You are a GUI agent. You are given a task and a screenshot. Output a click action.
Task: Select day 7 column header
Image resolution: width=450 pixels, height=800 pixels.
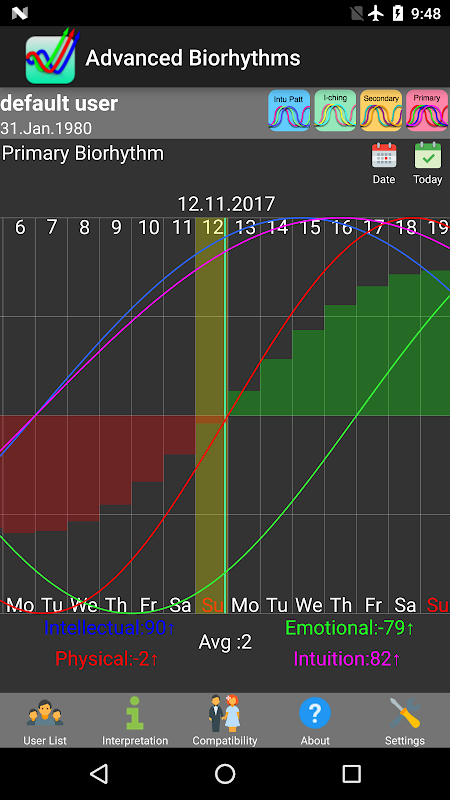click(52, 228)
